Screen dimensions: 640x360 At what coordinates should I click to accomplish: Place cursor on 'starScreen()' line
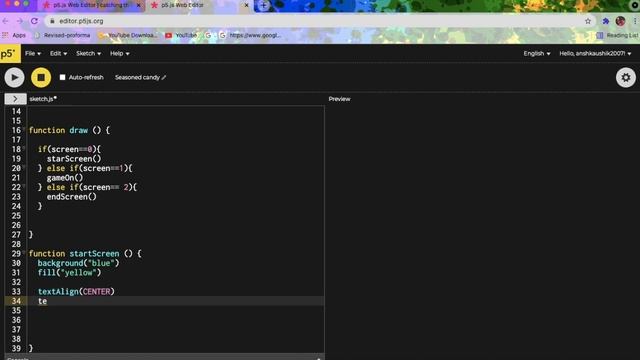tap(74, 159)
